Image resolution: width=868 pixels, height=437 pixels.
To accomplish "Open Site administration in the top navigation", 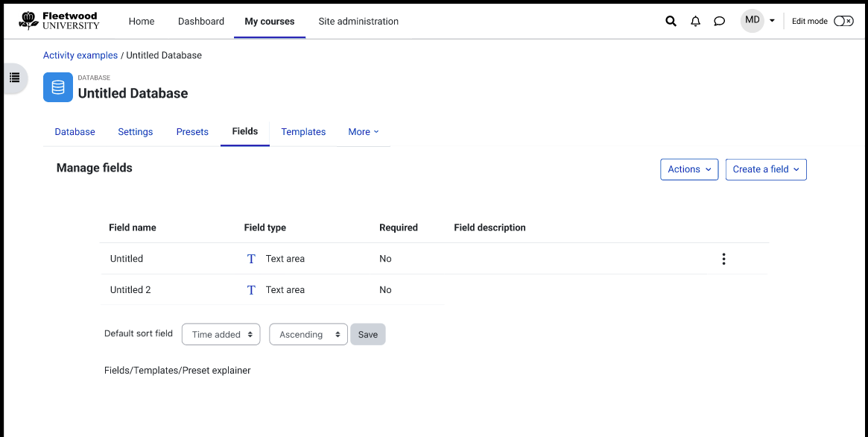I will tap(358, 22).
